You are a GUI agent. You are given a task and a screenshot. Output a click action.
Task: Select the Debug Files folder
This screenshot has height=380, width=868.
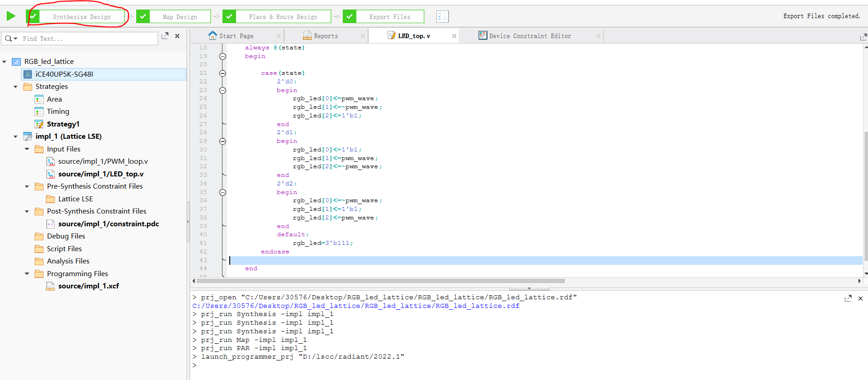66,236
